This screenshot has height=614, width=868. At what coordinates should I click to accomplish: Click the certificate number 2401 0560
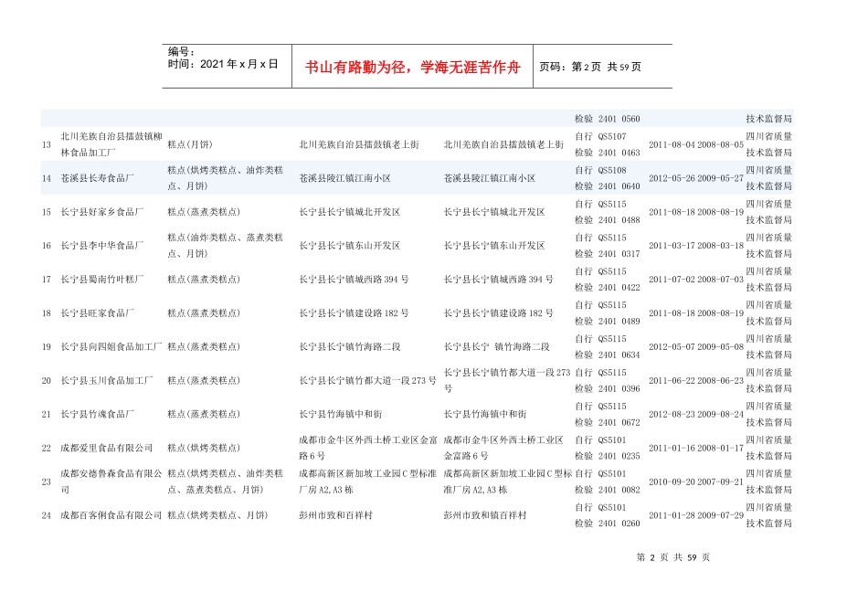click(619, 119)
